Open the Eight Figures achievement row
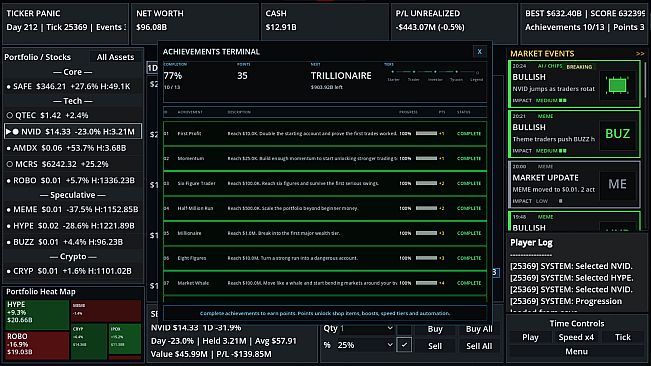The image size is (651, 366). point(325,258)
